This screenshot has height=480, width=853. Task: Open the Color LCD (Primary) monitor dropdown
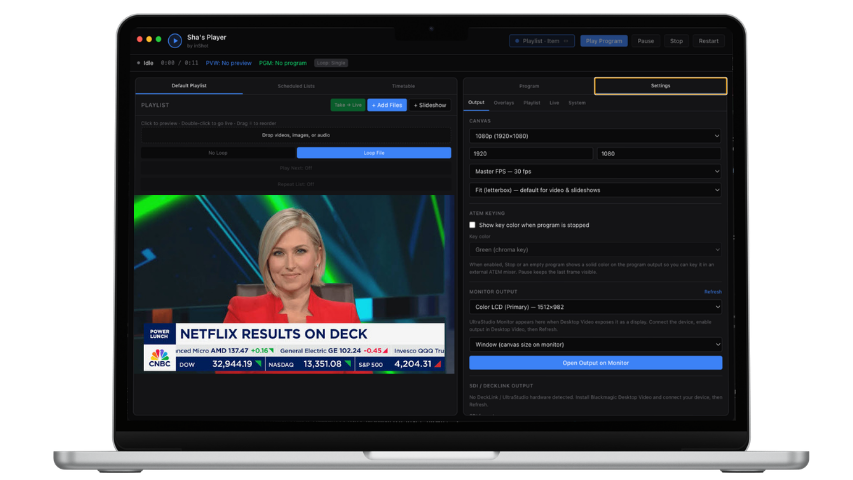[x=596, y=307]
